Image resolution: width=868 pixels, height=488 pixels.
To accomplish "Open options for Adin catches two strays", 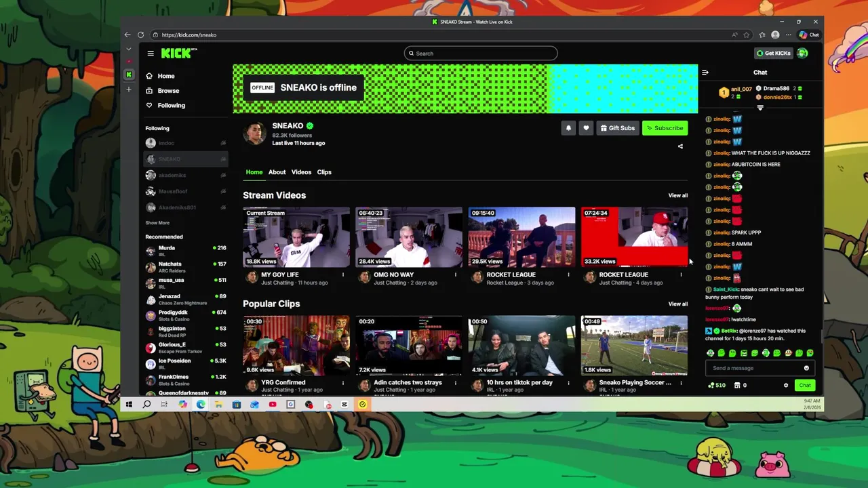I will [x=455, y=383].
